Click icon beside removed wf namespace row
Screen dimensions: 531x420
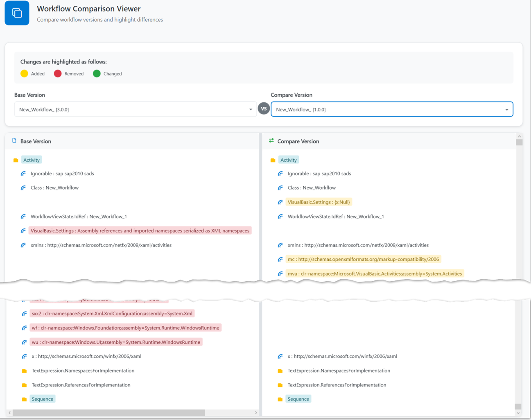pyautogui.click(x=25, y=328)
